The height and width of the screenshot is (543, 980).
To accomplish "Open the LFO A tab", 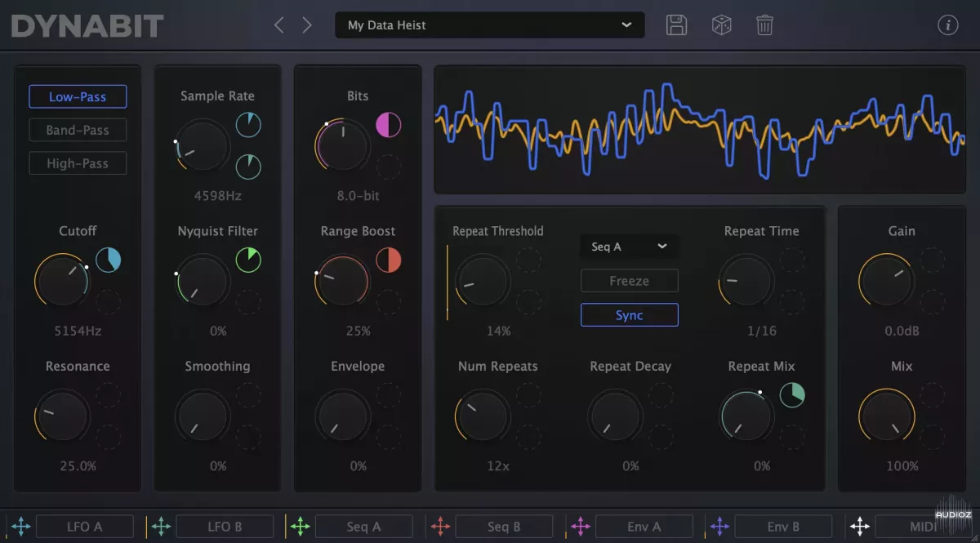I will [84, 527].
